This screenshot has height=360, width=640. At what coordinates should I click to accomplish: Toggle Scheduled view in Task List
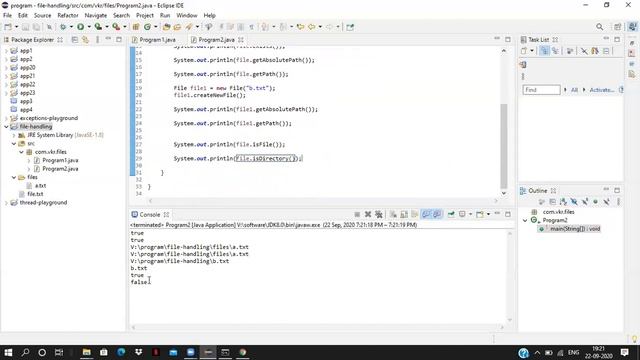(x=555, y=51)
